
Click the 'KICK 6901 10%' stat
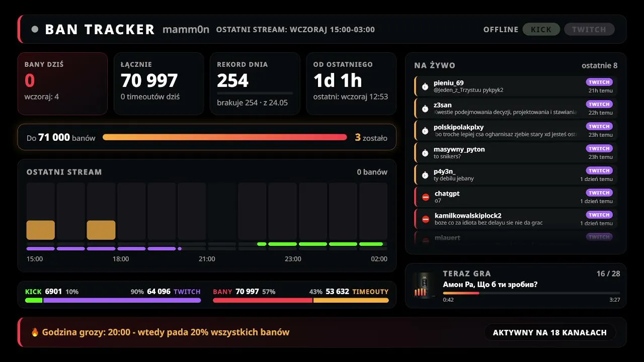tap(52, 292)
